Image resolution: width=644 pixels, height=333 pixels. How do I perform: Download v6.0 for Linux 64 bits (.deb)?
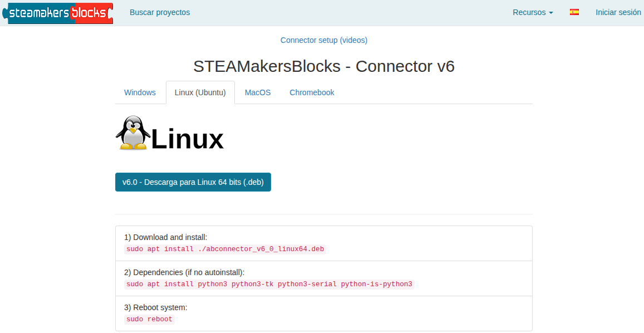tap(193, 182)
